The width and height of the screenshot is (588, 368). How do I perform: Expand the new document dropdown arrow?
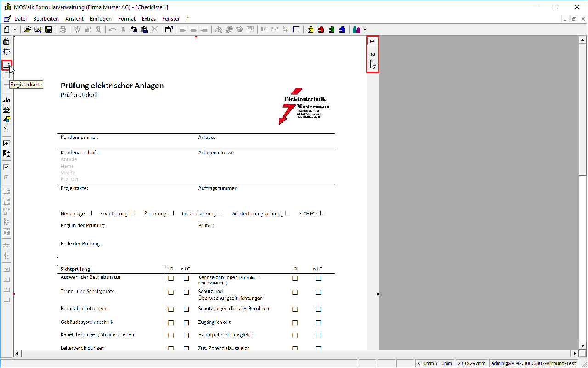click(15, 29)
